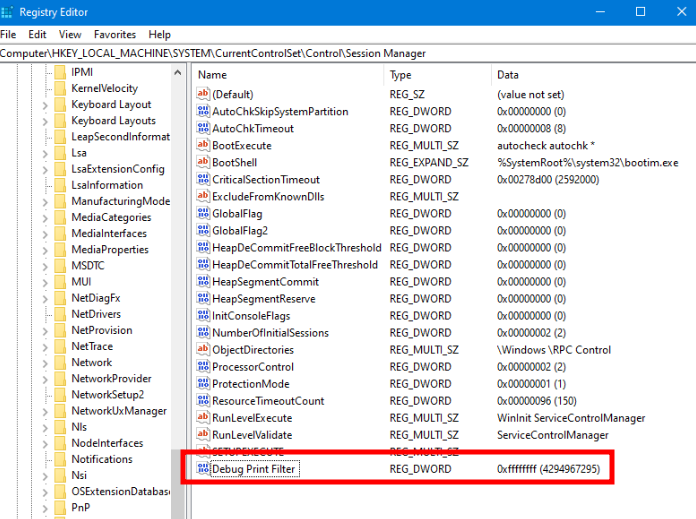Expand the MSDTC key in tree
Image resolution: width=696 pixels, height=519 pixels.
coord(46,266)
